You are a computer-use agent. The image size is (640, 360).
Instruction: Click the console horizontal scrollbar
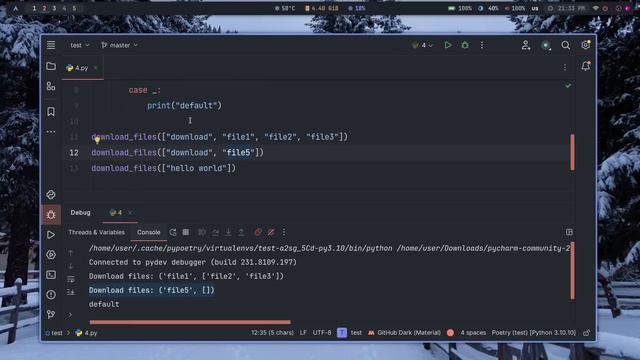(190, 322)
